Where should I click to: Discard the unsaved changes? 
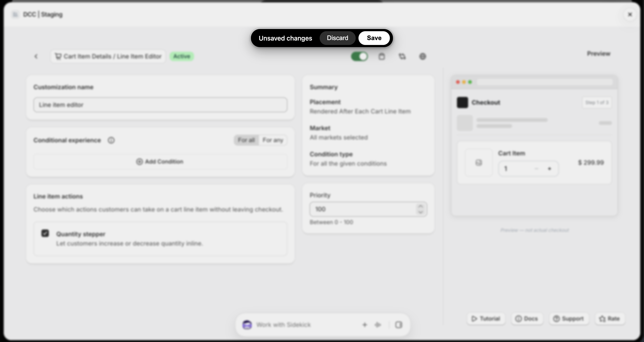tap(338, 38)
